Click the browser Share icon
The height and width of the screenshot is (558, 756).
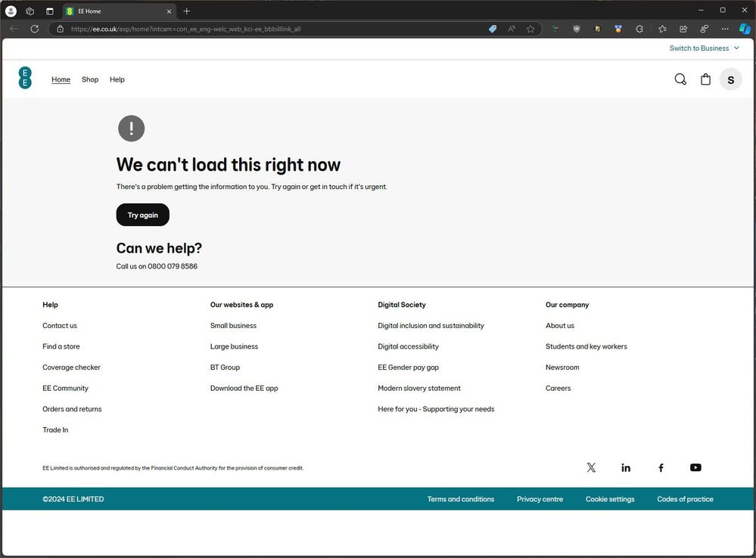coord(683,29)
